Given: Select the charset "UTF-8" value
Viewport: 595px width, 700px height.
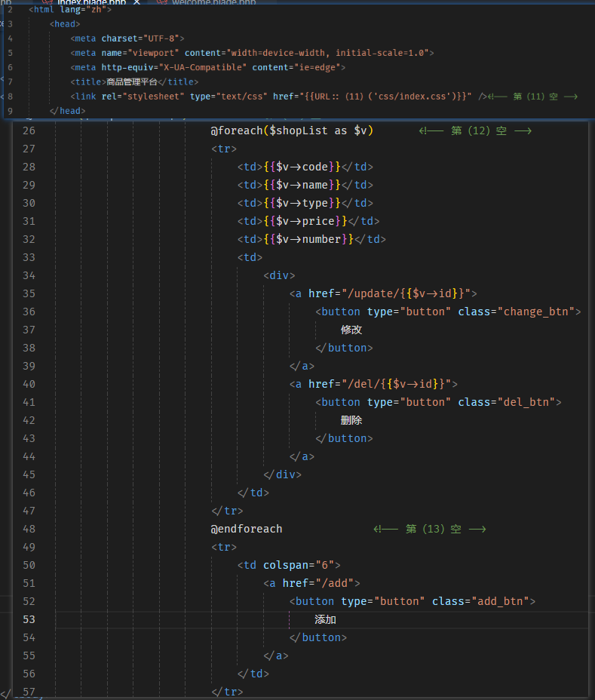Looking at the screenshot, I should 161,38.
